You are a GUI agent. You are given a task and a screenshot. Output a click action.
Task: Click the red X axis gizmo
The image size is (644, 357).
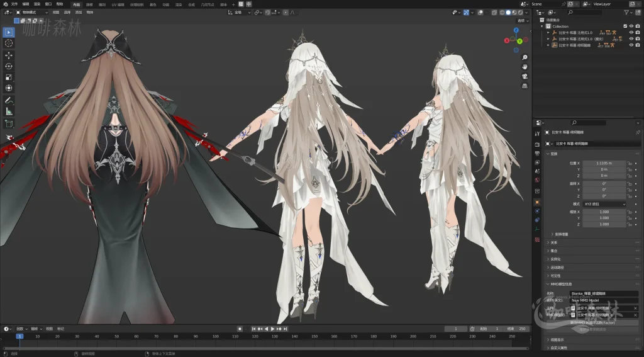(x=507, y=40)
